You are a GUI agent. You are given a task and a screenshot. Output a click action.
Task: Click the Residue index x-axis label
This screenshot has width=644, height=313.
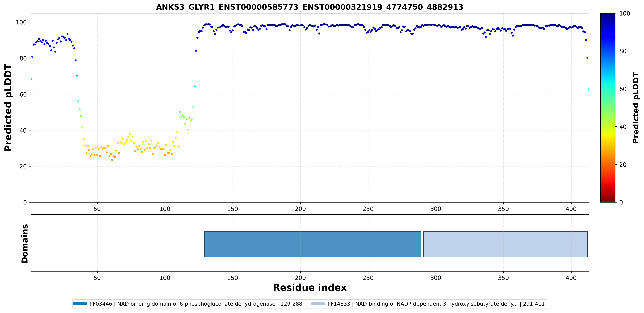point(310,287)
